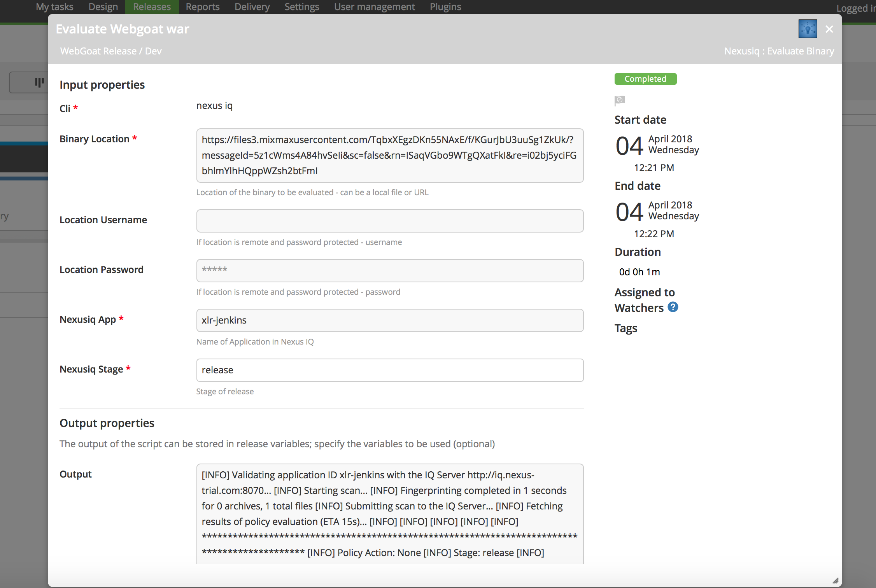
Task: Click the Nexusiq App field
Action: [390, 320]
